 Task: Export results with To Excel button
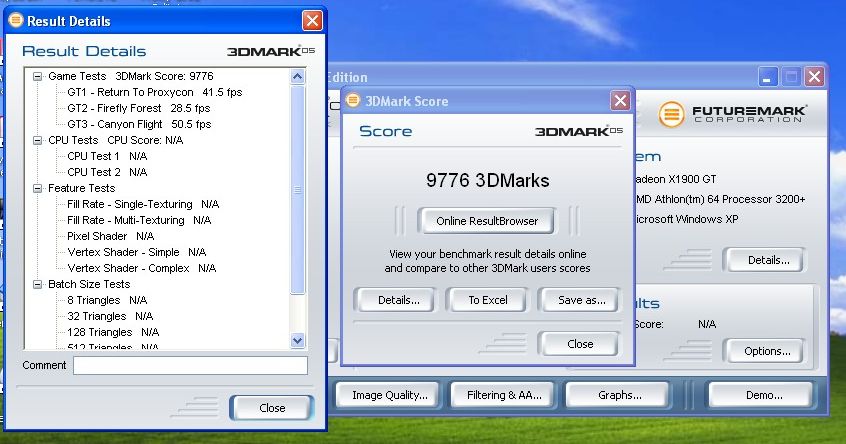click(x=488, y=300)
